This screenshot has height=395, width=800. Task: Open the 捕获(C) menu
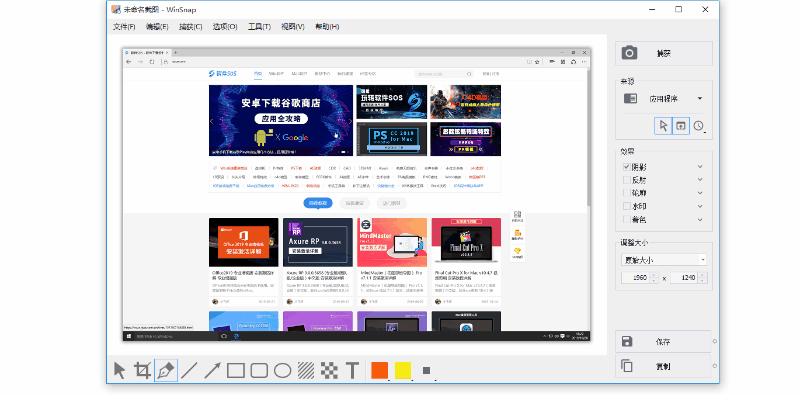[x=190, y=27]
